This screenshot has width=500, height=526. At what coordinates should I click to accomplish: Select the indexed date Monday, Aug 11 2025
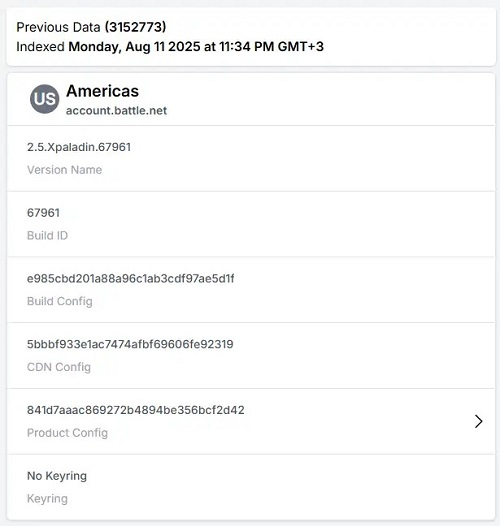[x=135, y=47]
